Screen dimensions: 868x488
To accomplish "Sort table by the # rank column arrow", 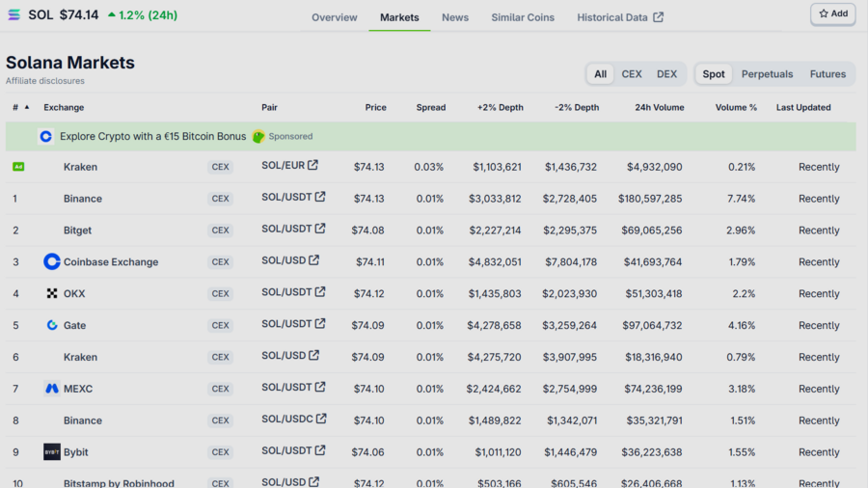I will (x=27, y=107).
